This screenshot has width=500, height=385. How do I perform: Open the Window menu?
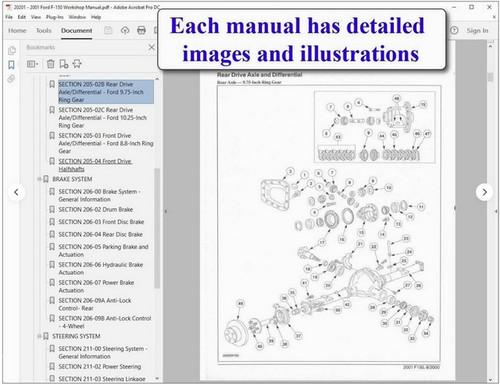pos(77,17)
